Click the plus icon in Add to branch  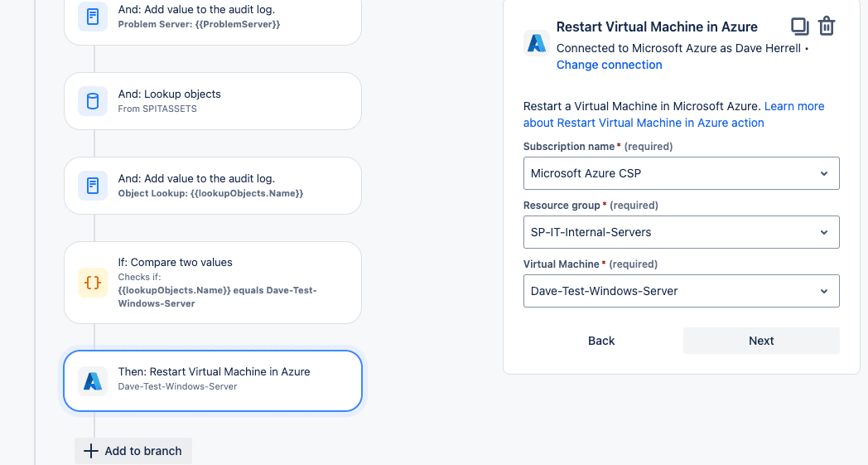[x=91, y=451]
